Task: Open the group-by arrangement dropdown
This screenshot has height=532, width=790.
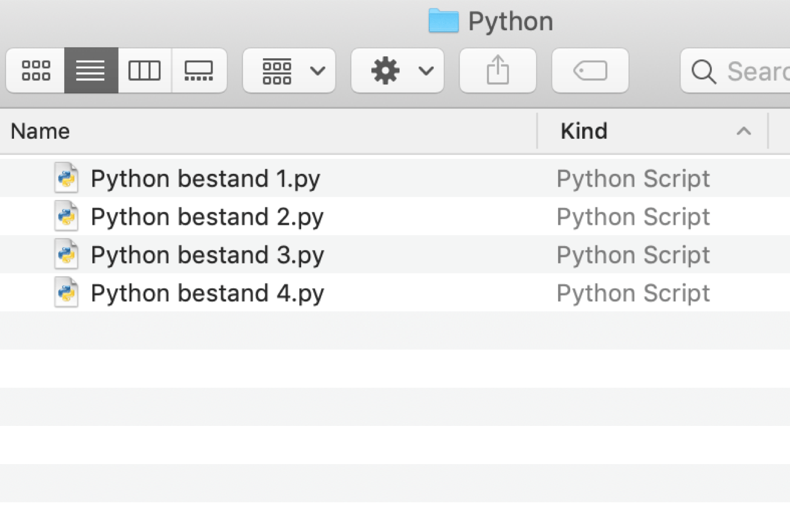Action: [x=289, y=71]
